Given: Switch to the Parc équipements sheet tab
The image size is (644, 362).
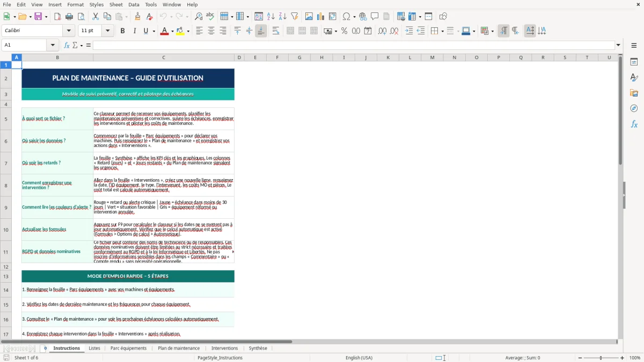Looking at the screenshot, I should click(x=128, y=348).
